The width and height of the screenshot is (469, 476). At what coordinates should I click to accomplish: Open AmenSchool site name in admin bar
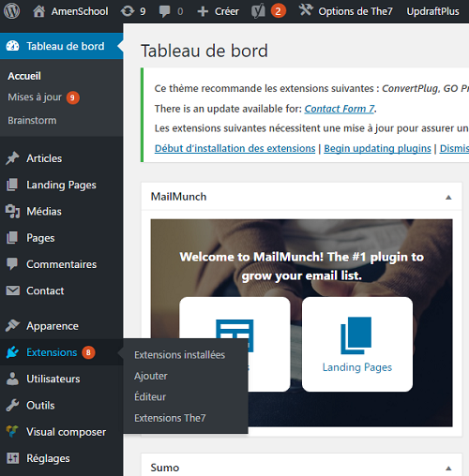(x=80, y=11)
